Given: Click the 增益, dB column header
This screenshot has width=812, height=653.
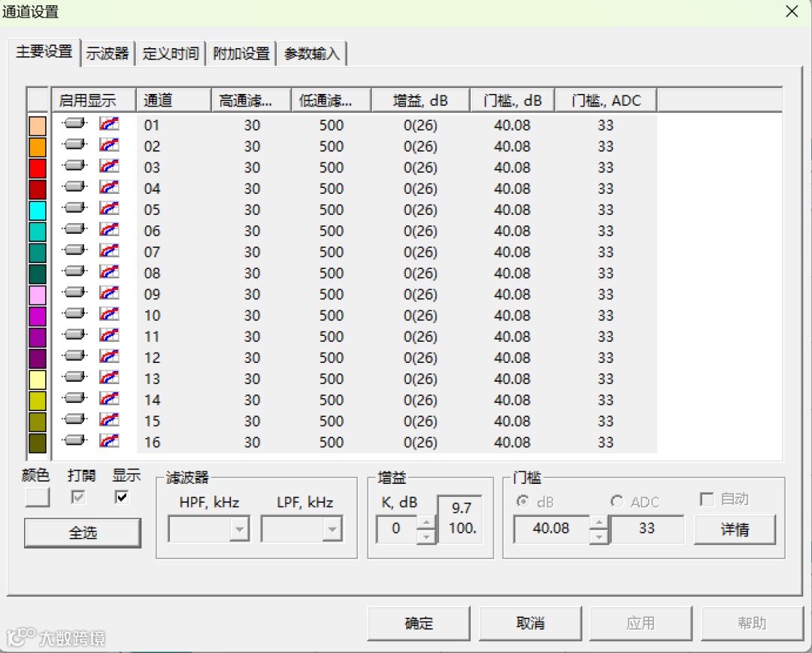Looking at the screenshot, I should [420, 100].
